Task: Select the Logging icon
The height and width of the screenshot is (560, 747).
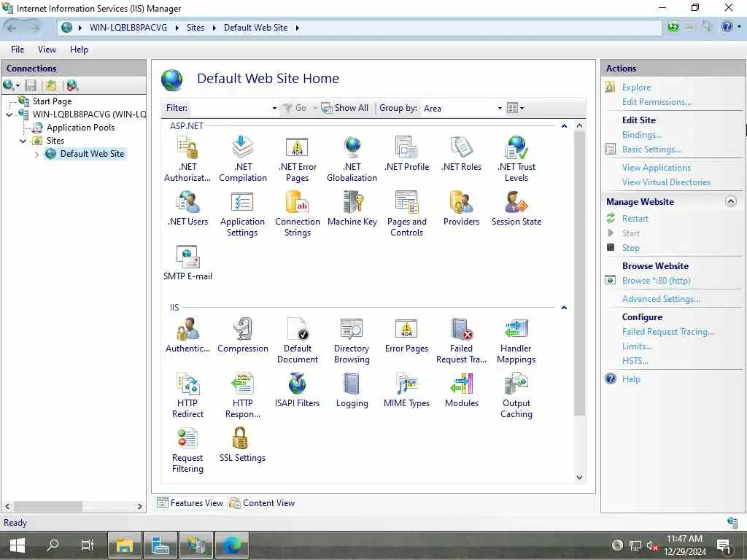Action: click(352, 390)
